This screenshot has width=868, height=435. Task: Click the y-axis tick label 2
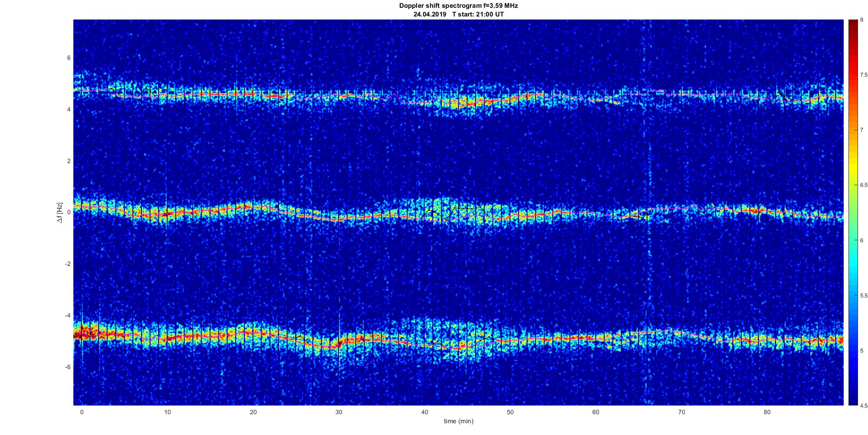click(69, 161)
